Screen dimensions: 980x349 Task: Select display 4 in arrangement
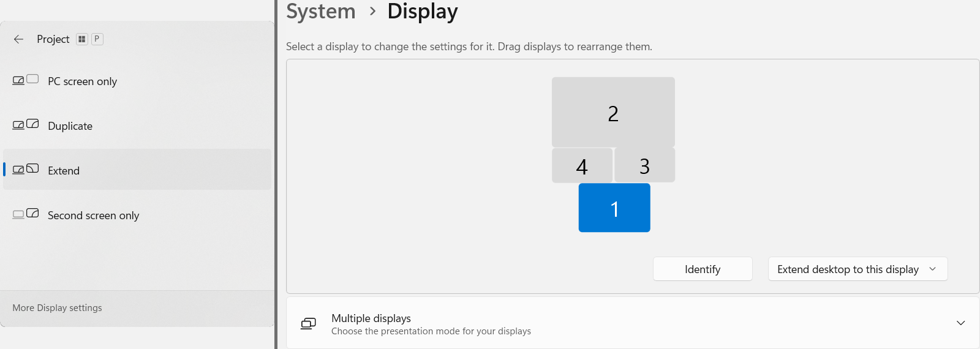coord(582,165)
